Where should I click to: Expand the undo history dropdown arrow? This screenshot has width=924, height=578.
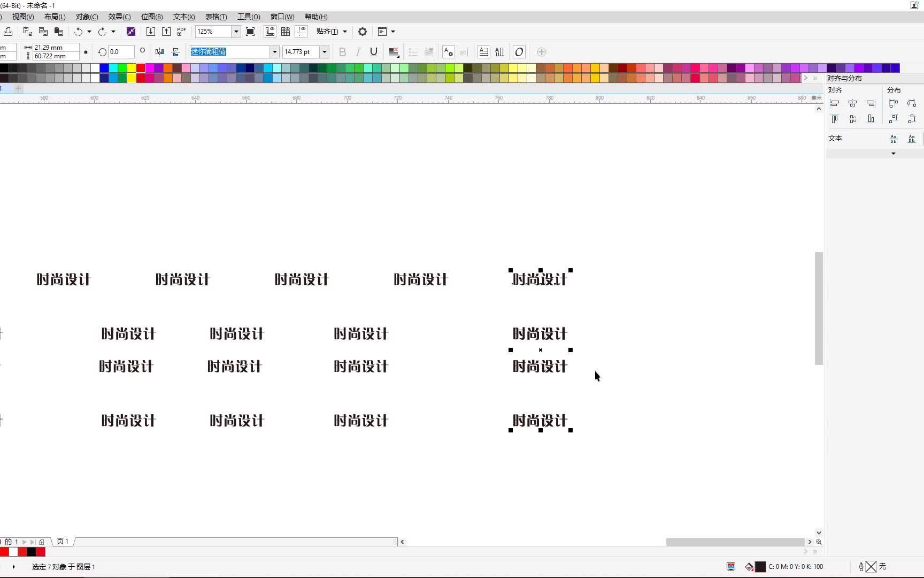click(x=89, y=32)
